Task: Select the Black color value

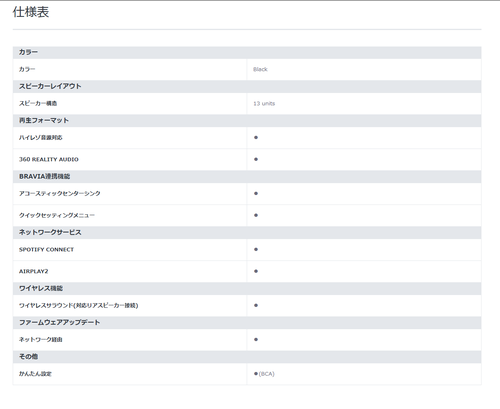Action: 260,69
